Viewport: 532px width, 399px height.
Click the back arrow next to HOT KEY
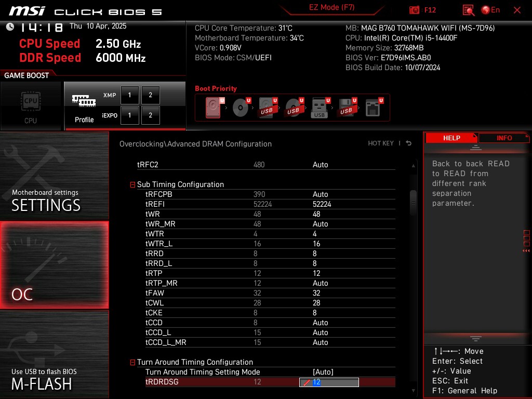[x=409, y=143]
